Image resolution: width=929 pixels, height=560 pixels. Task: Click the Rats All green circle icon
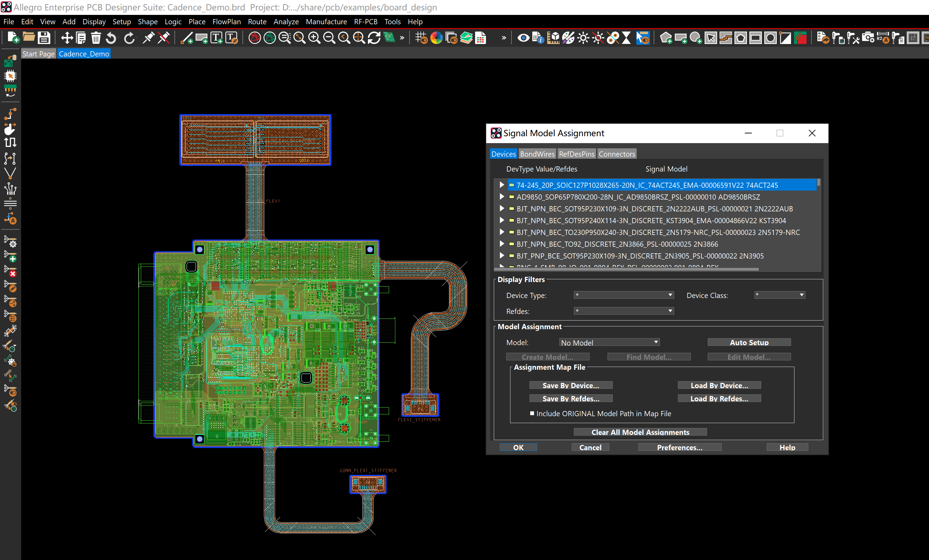pyautogui.click(x=269, y=38)
